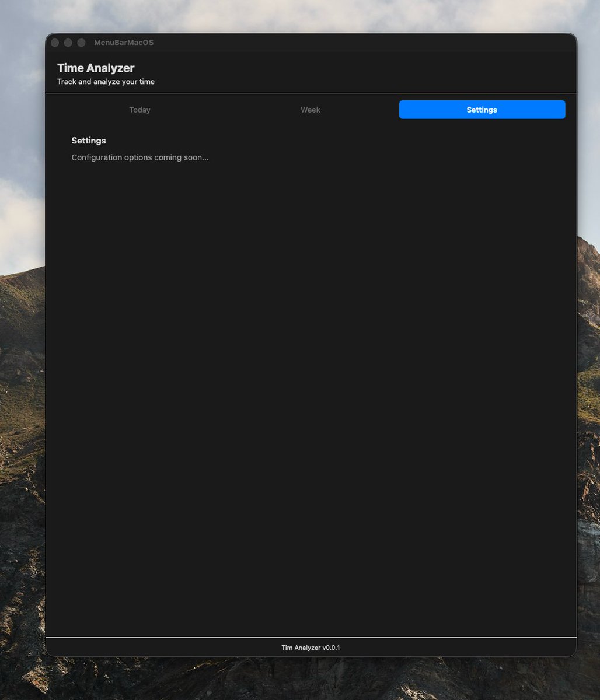Click the "Tim Analyzer v0.0.1" footer text
600x700 pixels.
[311, 647]
